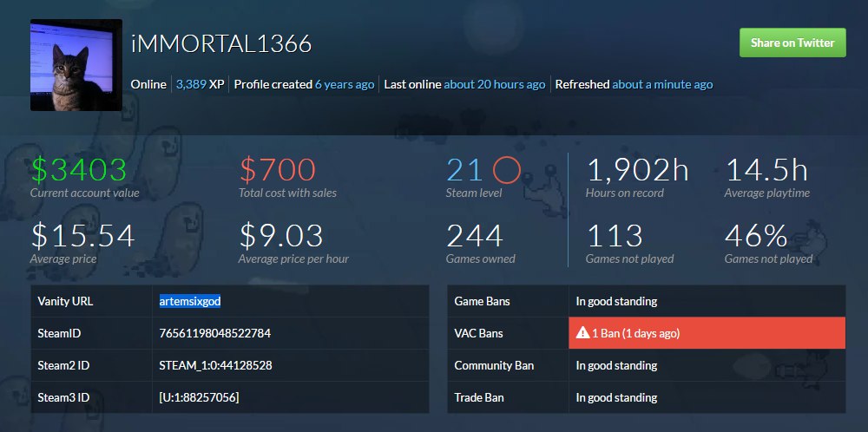This screenshot has height=432, width=868.
Task: Click the Steam level 21 number
Action: click(x=465, y=170)
